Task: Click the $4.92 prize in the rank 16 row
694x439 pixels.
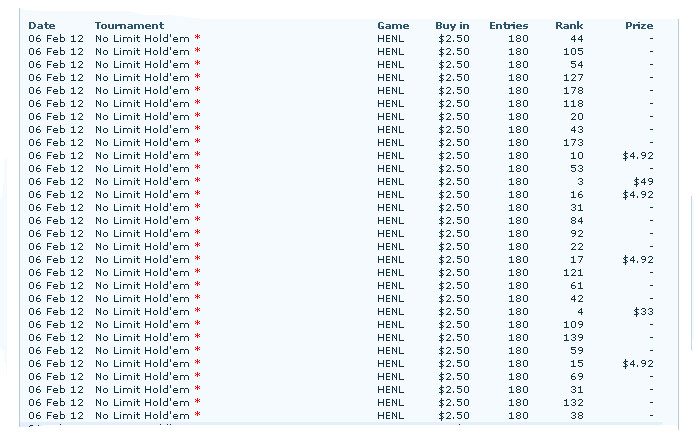Action: [638, 195]
